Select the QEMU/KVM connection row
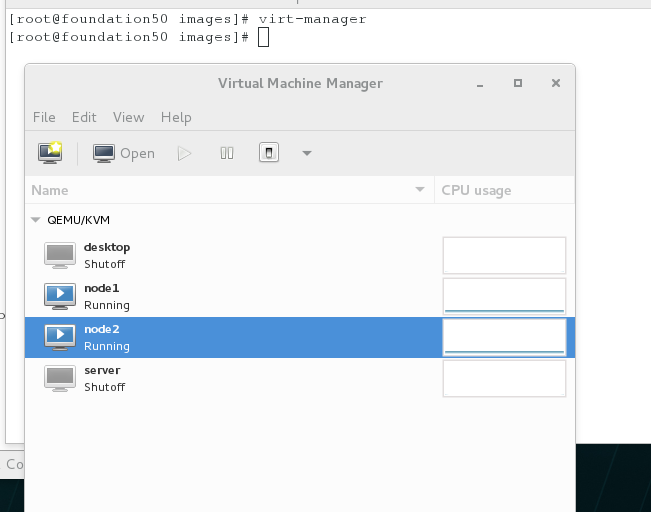Screen dimensions: 651x512 pos(300,220)
